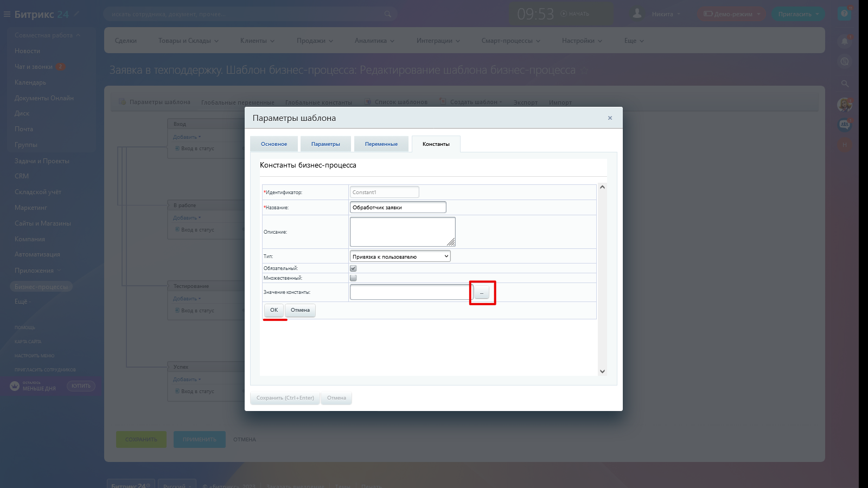Click Экспорт in the template toolbar
Viewport: 868px width, 488px height.
[x=525, y=102]
